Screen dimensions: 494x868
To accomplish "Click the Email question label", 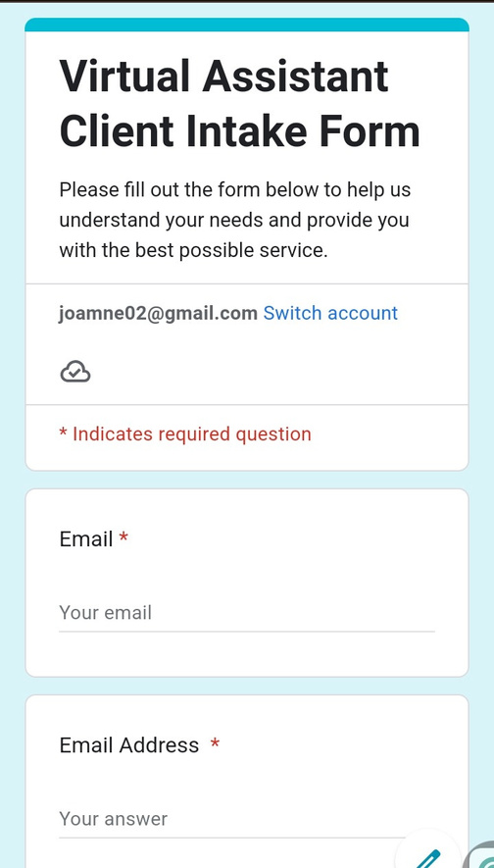I will click(x=86, y=538).
